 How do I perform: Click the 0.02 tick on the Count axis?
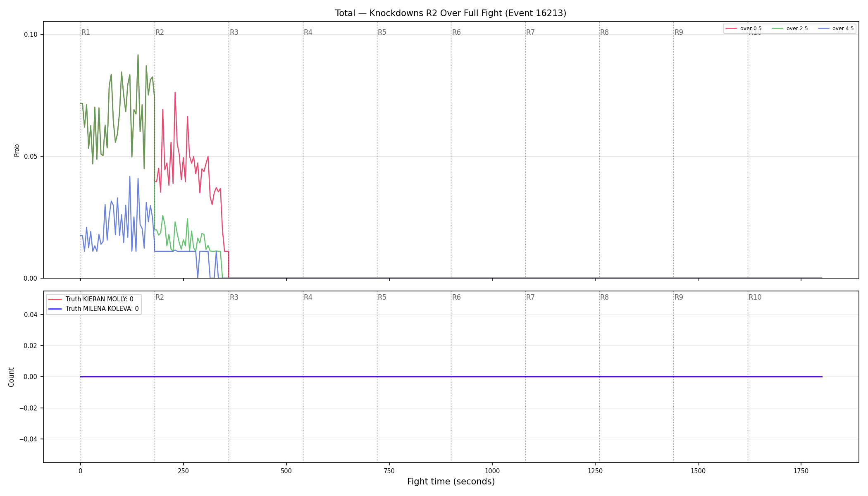point(31,346)
